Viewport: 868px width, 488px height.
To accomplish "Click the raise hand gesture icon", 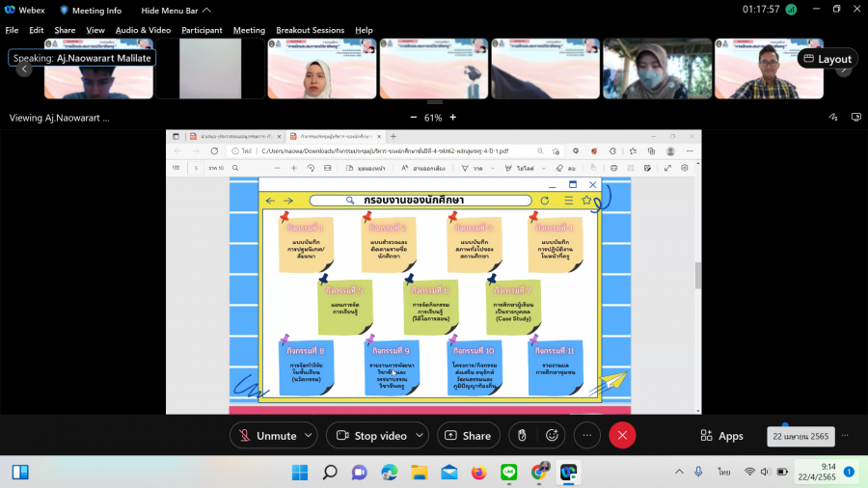I will click(x=522, y=436).
